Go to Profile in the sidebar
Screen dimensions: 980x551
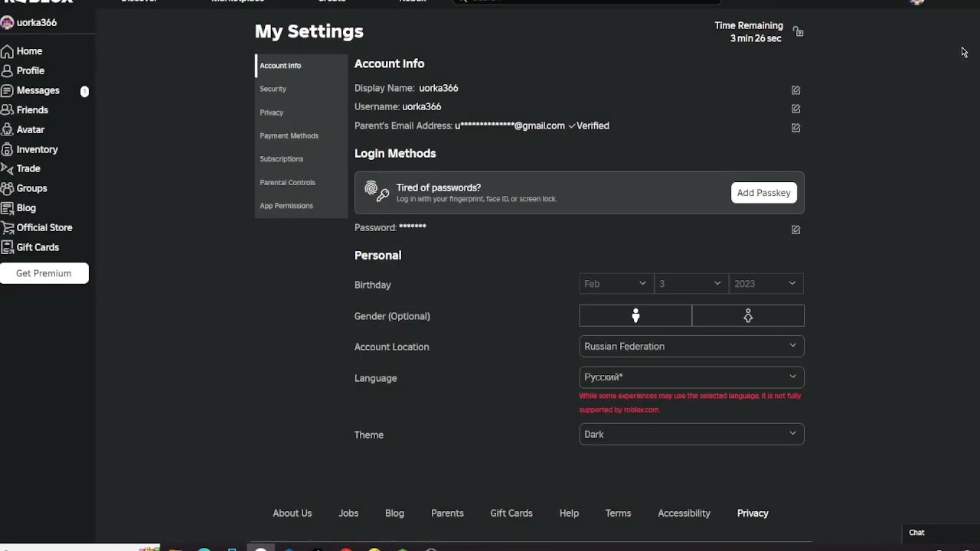coord(23,70)
